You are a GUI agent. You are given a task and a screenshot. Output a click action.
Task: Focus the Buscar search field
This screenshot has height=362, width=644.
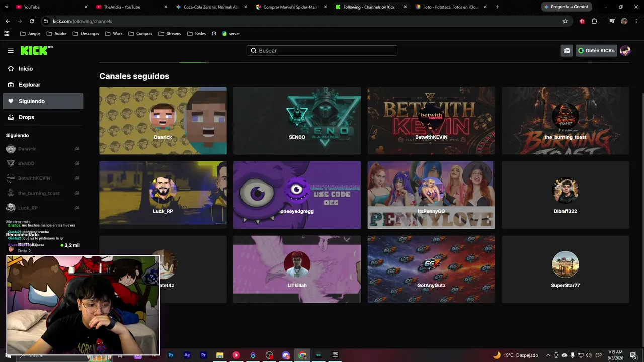tap(322, 51)
